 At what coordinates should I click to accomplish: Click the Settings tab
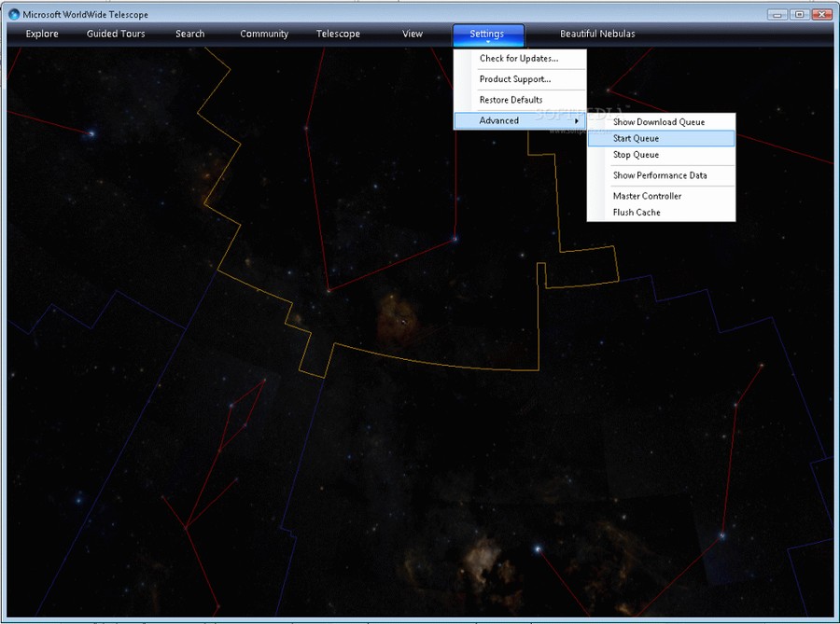pos(488,35)
